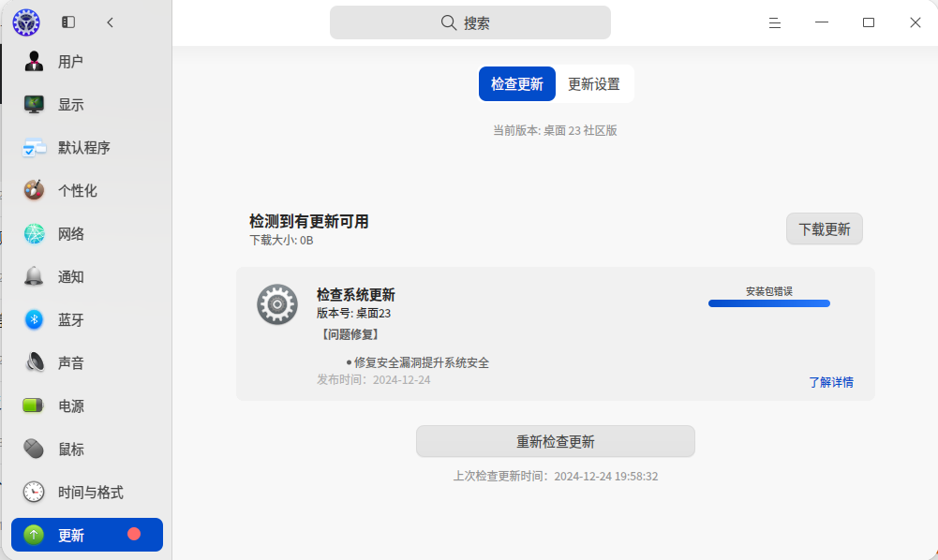
Task: Switch to the 更新设置 tab
Action: point(594,83)
